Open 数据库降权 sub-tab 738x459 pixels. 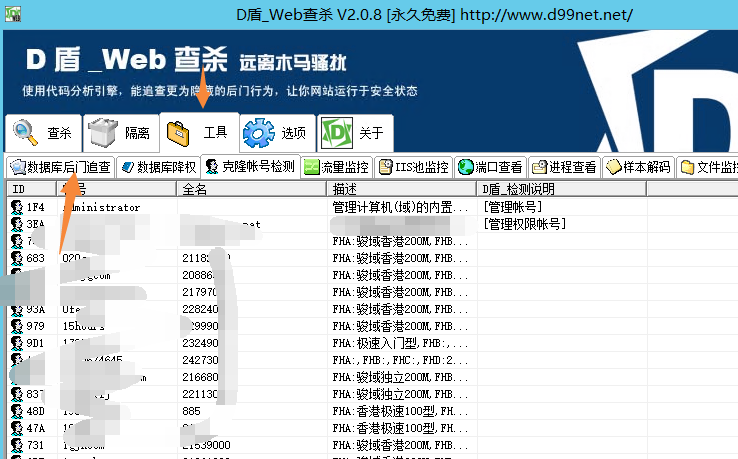coord(158,167)
